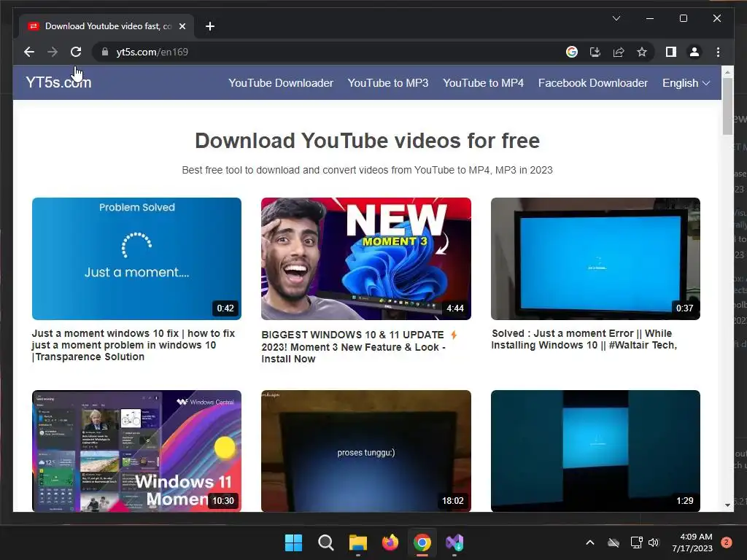Screen dimensions: 747x560
Task: Click the browser forward arrow
Action: (53, 52)
